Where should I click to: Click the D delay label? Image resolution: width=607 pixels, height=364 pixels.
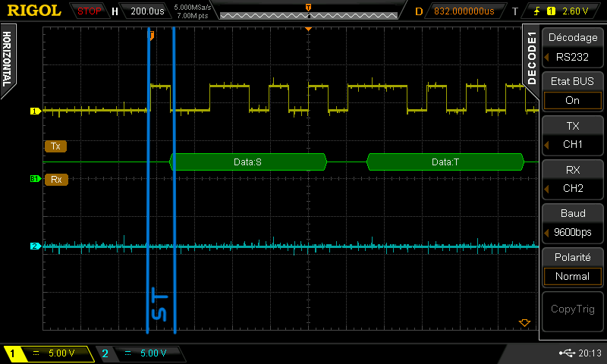coord(419,11)
